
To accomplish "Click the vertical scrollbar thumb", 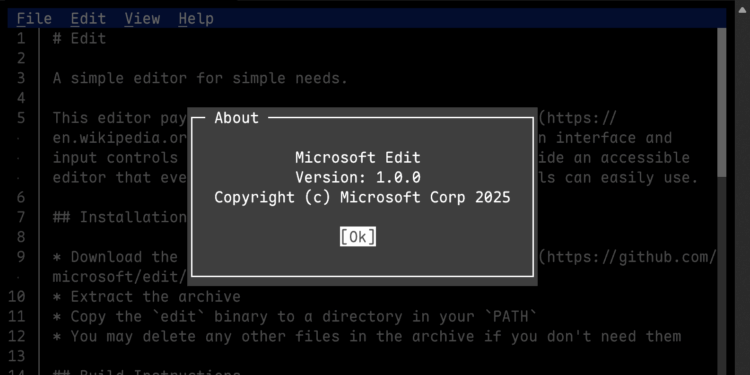I will coord(722,102).
